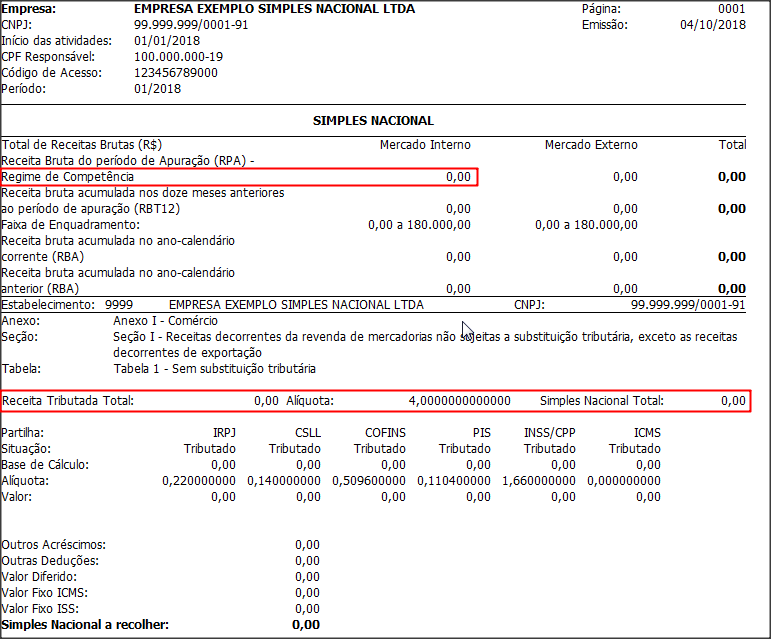
Task: Select Simples Nacional a recolher label
Action: point(85,625)
